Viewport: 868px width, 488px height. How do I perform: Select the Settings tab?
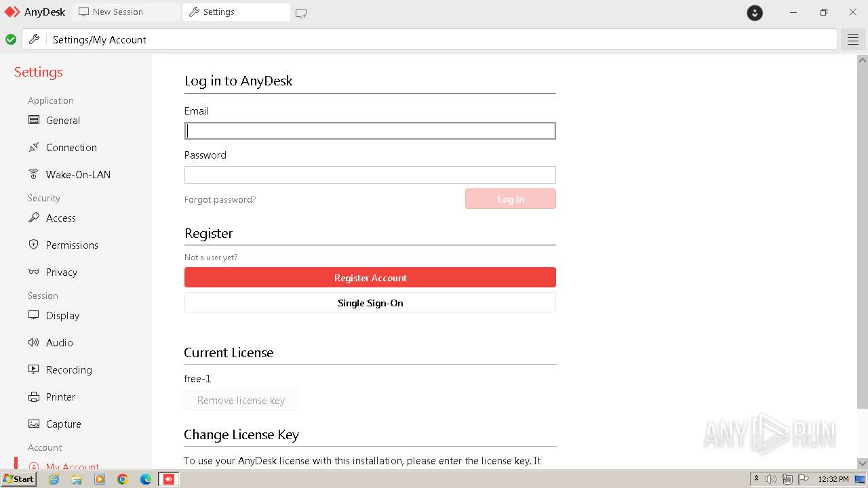[x=236, y=12]
